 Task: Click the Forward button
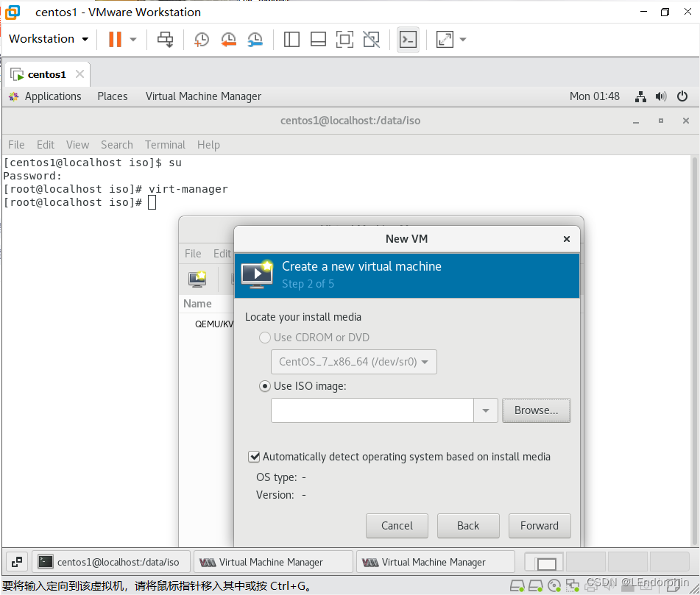click(x=540, y=526)
